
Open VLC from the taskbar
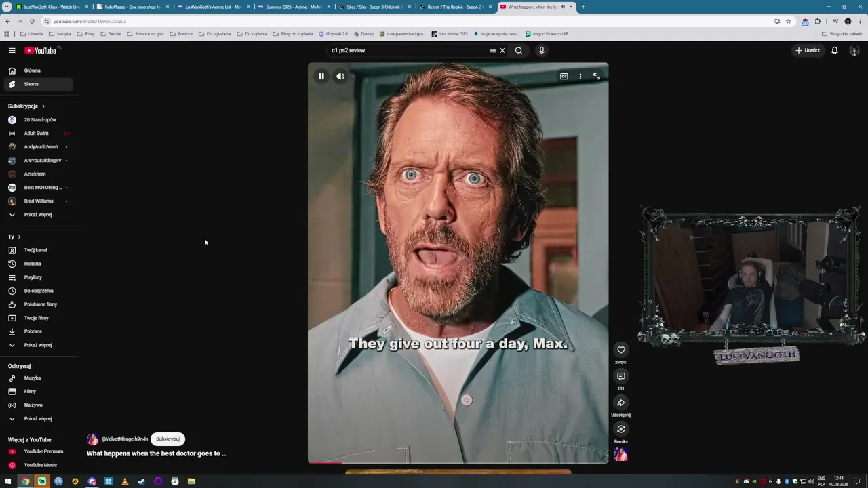pos(125,481)
